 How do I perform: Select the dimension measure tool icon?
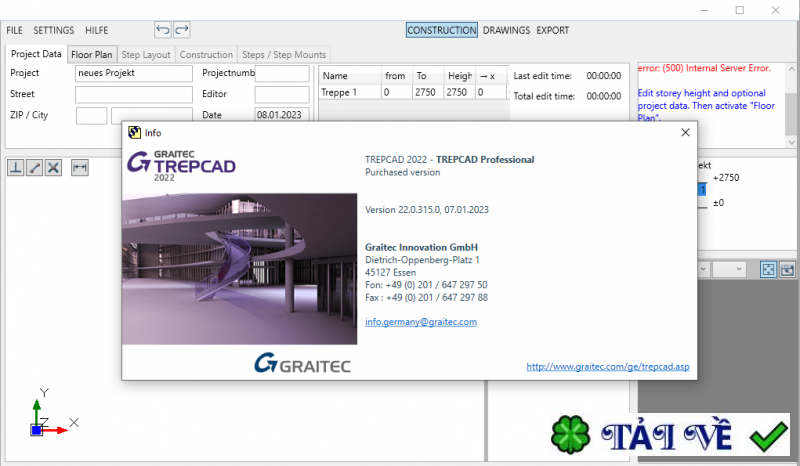click(x=80, y=167)
